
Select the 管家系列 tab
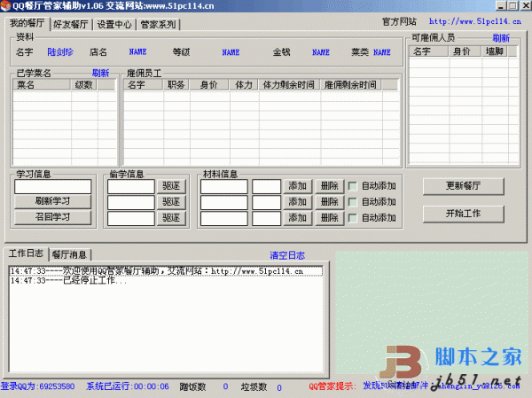[158, 25]
